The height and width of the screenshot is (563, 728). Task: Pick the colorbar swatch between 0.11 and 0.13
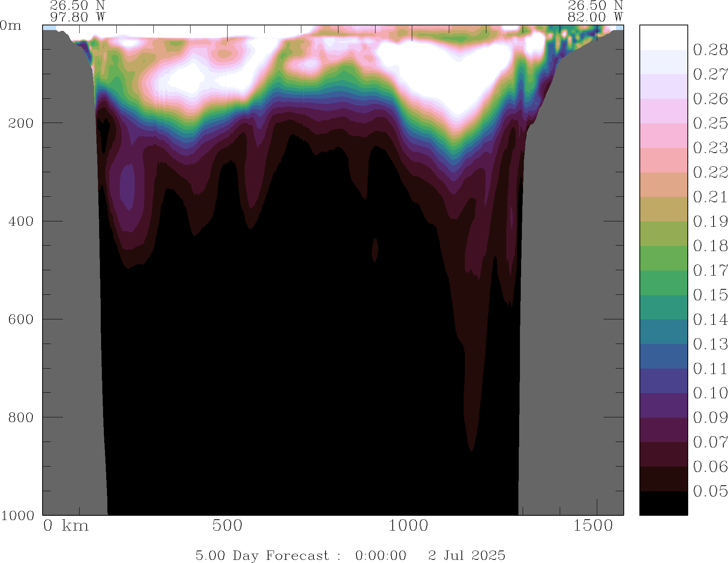663,356
